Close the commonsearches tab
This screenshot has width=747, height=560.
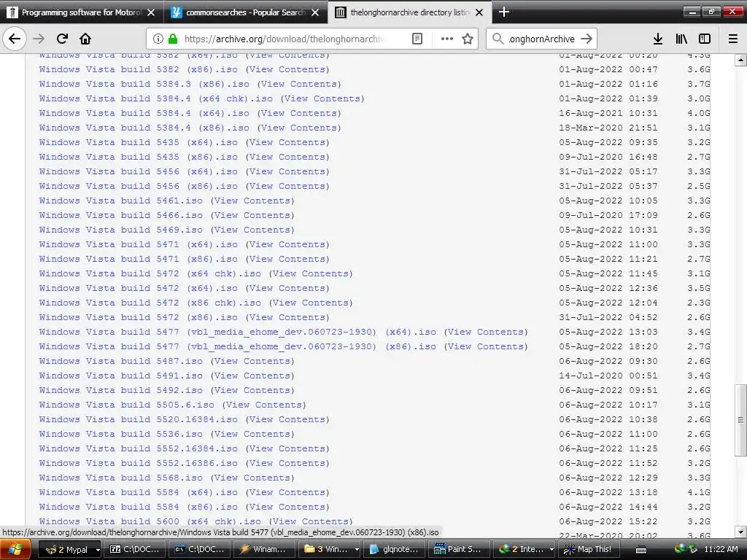click(315, 12)
